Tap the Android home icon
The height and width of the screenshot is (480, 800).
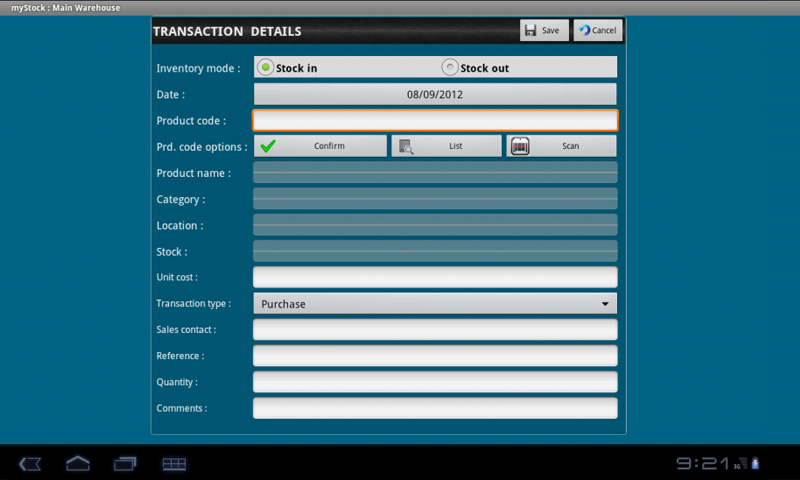pos(78,463)
